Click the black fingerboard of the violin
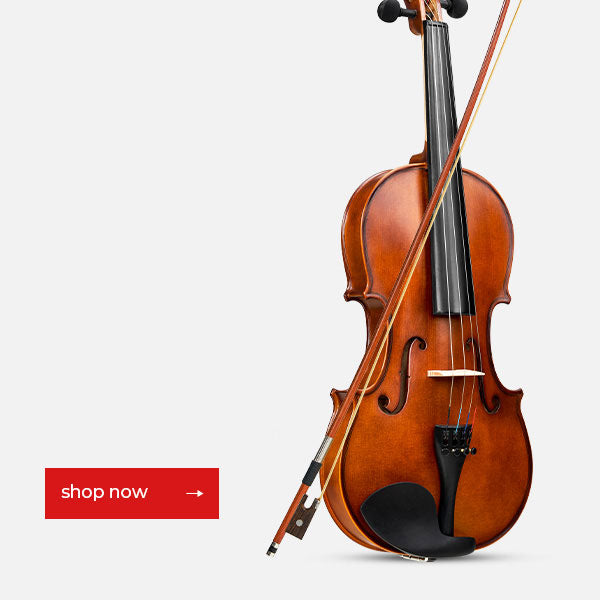Screen dimensions: 600x600 [448, 168]
